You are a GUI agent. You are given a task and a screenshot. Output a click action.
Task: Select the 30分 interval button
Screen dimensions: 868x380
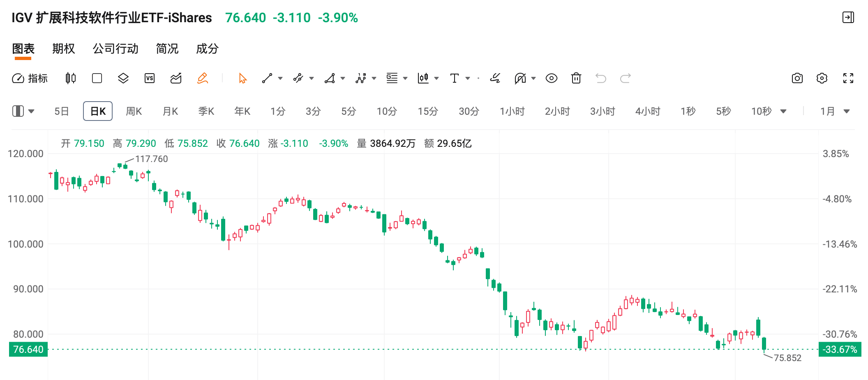click(x=469, y=111)
